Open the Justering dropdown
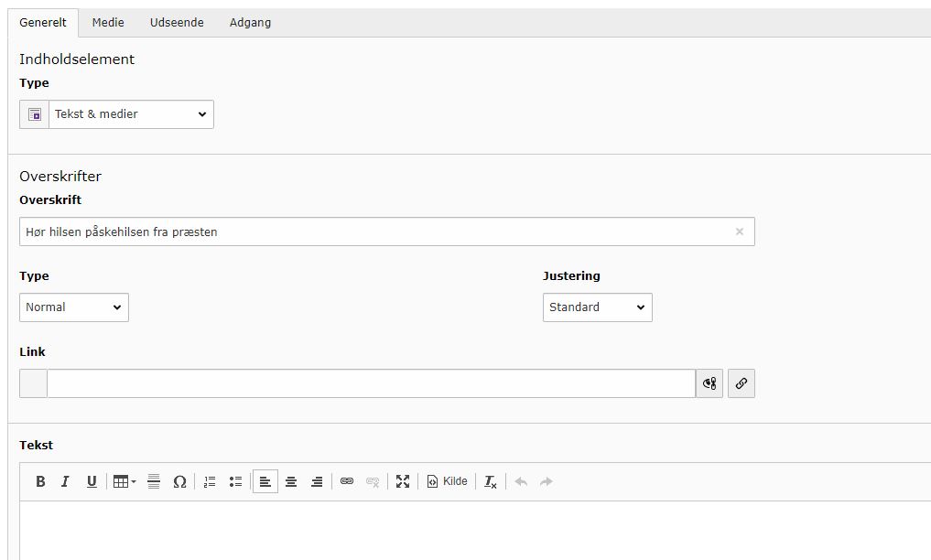 coord(597,307)
